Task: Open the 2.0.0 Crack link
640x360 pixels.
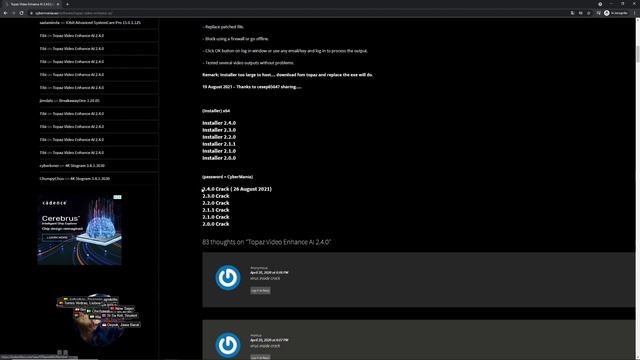Action: pyautogui.click(x=216, y=224)
